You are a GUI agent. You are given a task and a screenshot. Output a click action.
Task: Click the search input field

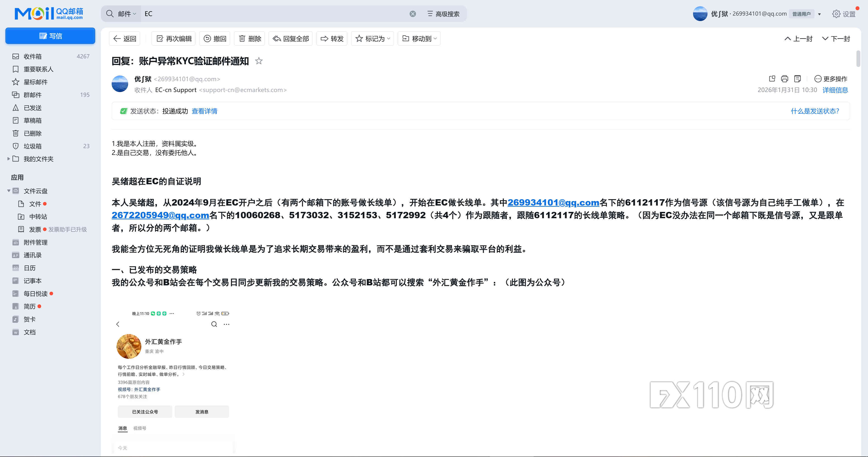(x=275, y=14)
